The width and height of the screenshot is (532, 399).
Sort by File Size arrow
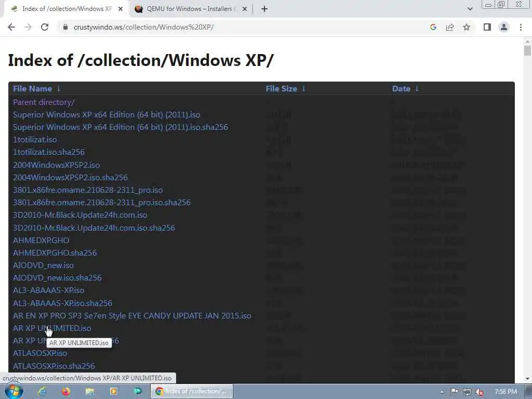pos(303,88)
